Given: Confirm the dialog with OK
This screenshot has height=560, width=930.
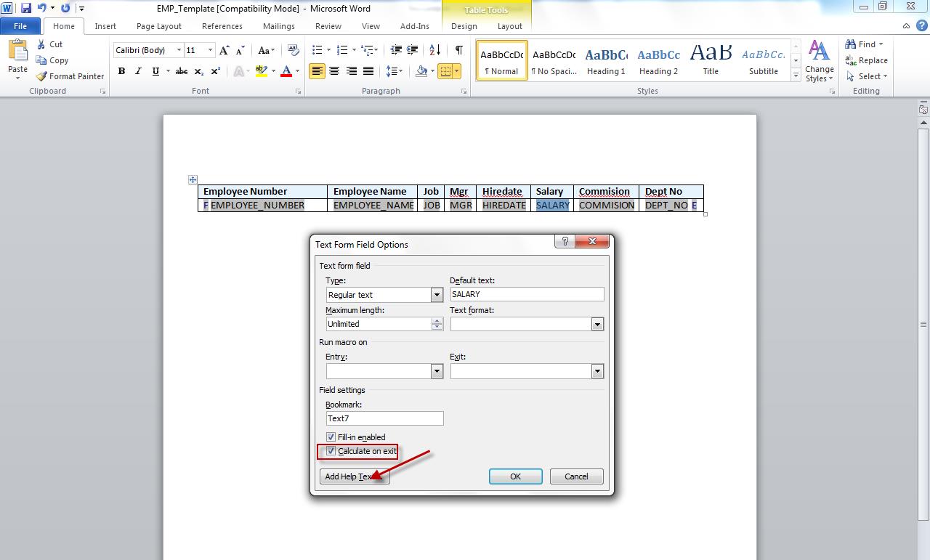Looking at the screenshot, I should 515,476.
